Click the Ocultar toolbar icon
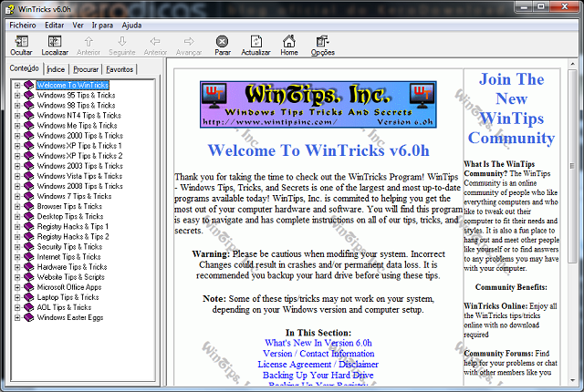Image resolution: width=584 pixels, height=392 pixels. 21,42
